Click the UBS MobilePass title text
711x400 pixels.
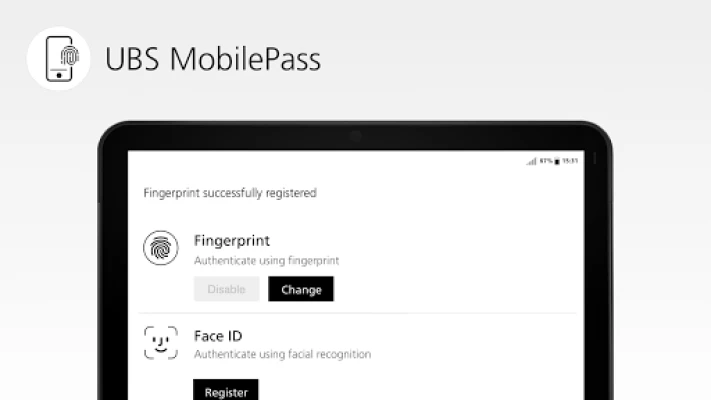[213, 59]
